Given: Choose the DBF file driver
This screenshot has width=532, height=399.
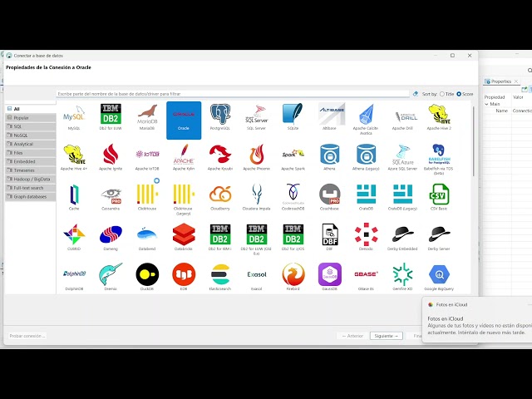Looking at the screenshot, I should click(329, 238).
